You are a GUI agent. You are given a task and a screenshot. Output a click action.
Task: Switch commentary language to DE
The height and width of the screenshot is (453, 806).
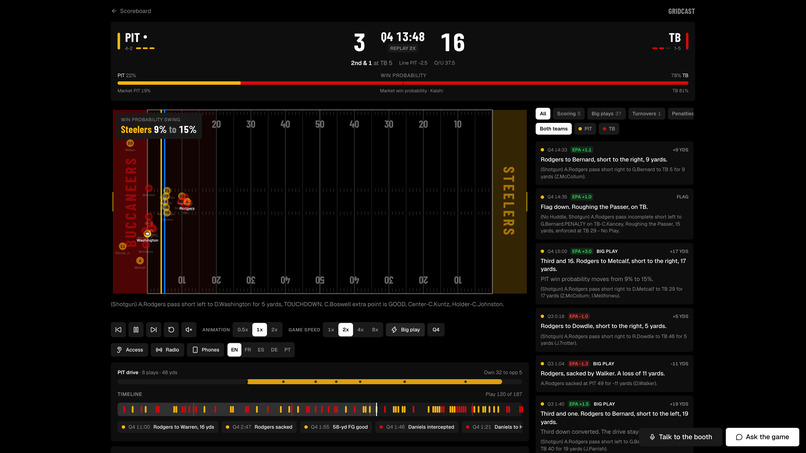point(274,350)
